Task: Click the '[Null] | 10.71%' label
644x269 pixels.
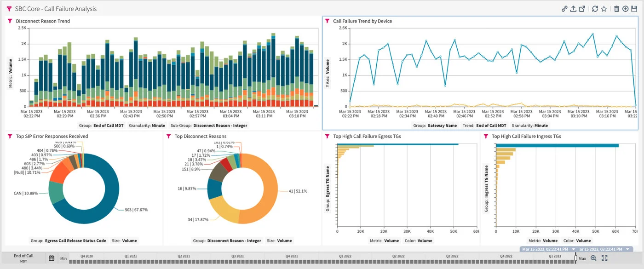Action: click(x=27, y=172)
